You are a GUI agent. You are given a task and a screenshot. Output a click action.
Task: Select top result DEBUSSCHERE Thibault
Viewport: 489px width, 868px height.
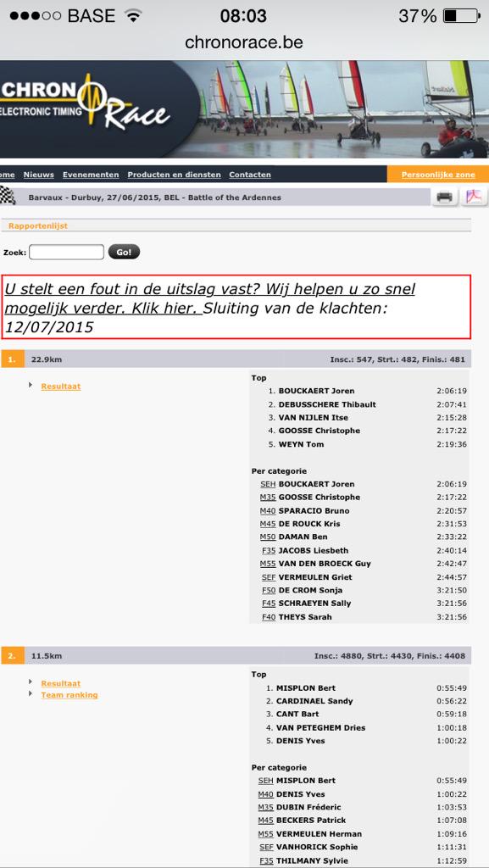point(327,404)
